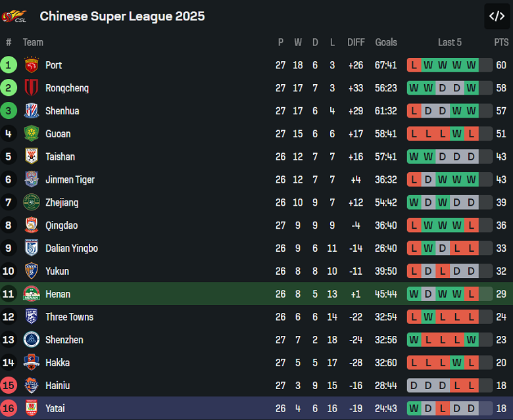This screenshot has height=420, width=513.
Task: Sort table by PTS column header
Action: click(501, 42)
